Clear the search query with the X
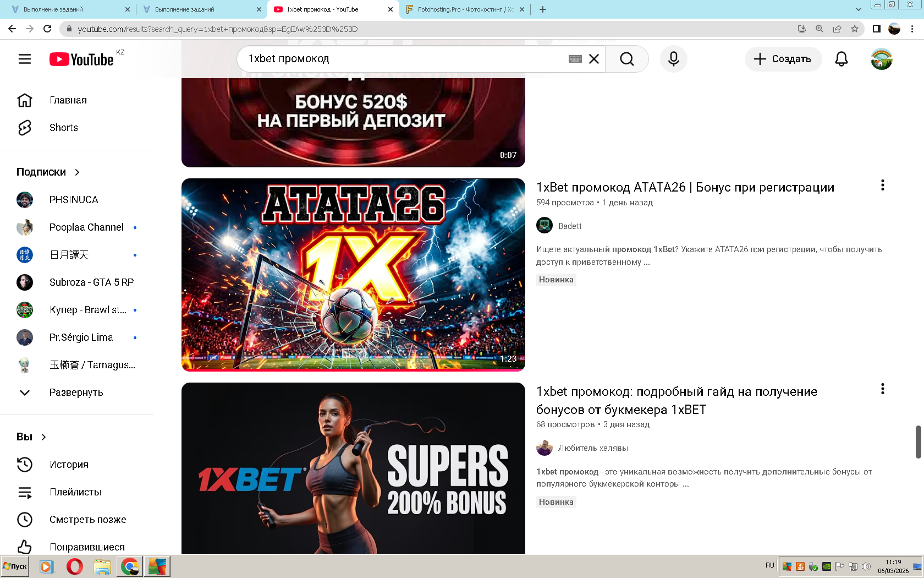 coord(594,59)
